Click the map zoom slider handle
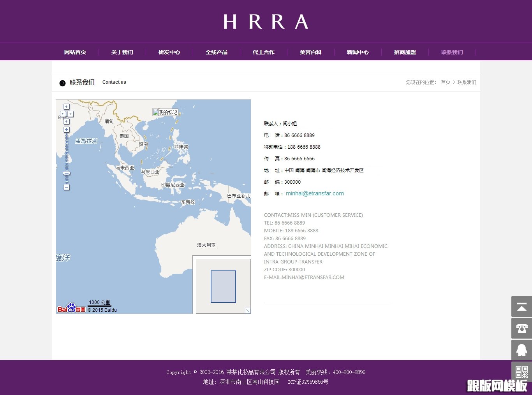 click(67, 174)
